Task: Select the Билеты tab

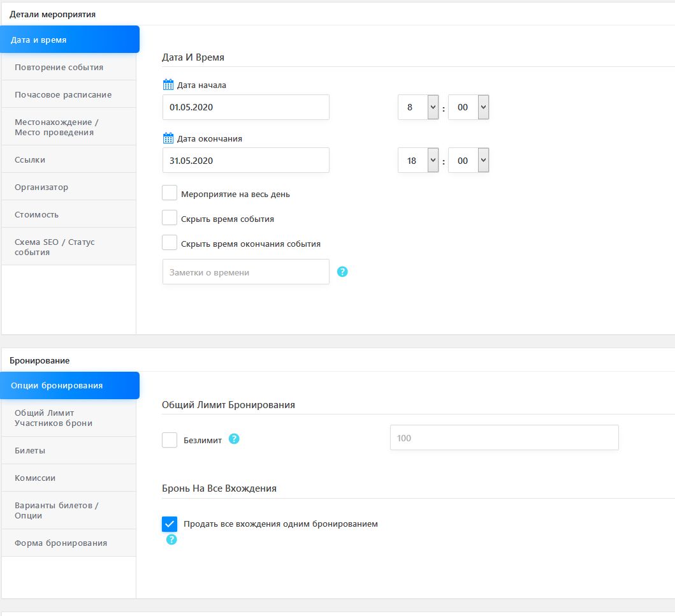Action: (68, 450)
